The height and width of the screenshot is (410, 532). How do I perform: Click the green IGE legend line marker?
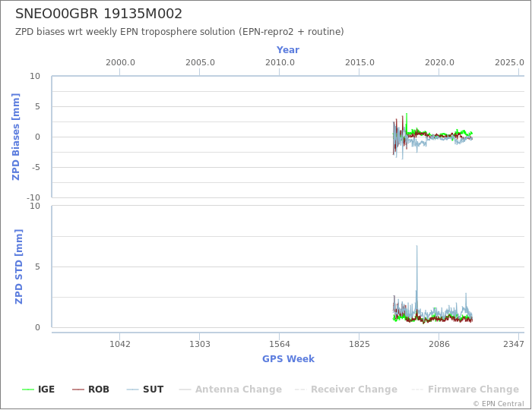(28, 389)
